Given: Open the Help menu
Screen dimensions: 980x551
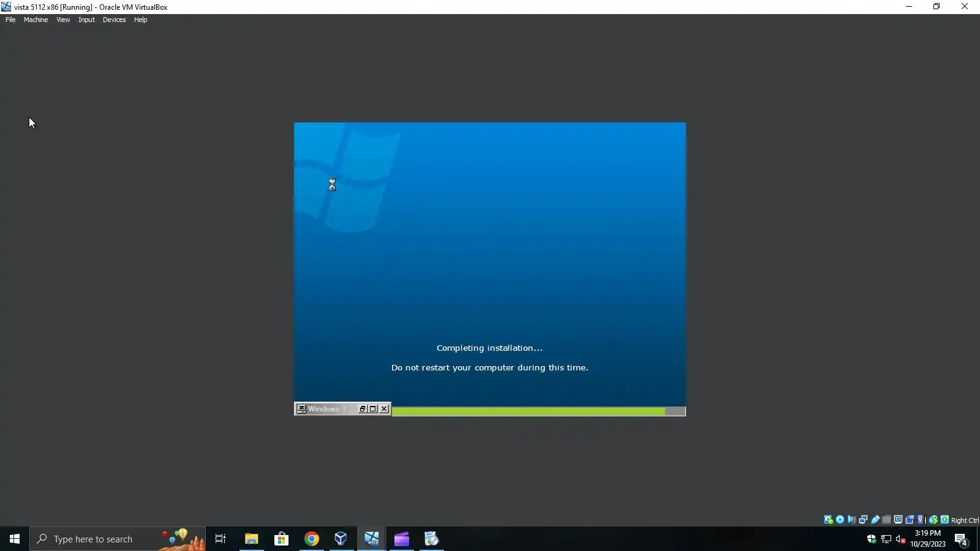Looking at the screenshot, I should tap(140, 20).
